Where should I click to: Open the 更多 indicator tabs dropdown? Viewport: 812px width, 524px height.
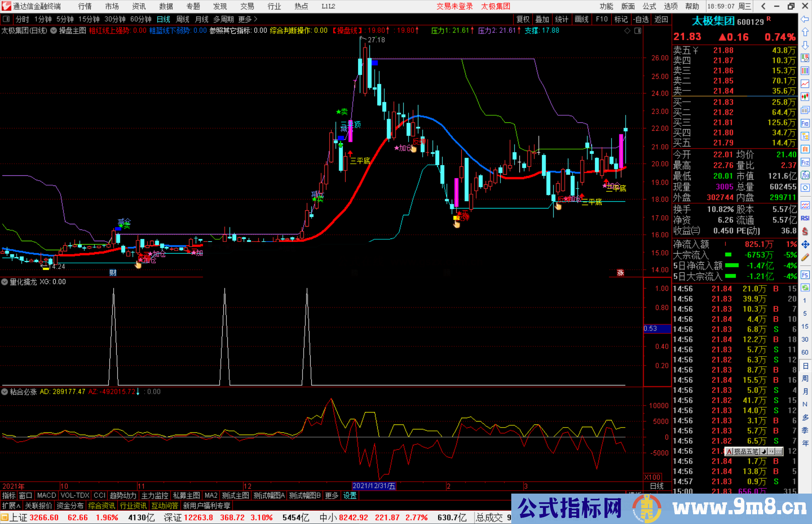[332, 495]
